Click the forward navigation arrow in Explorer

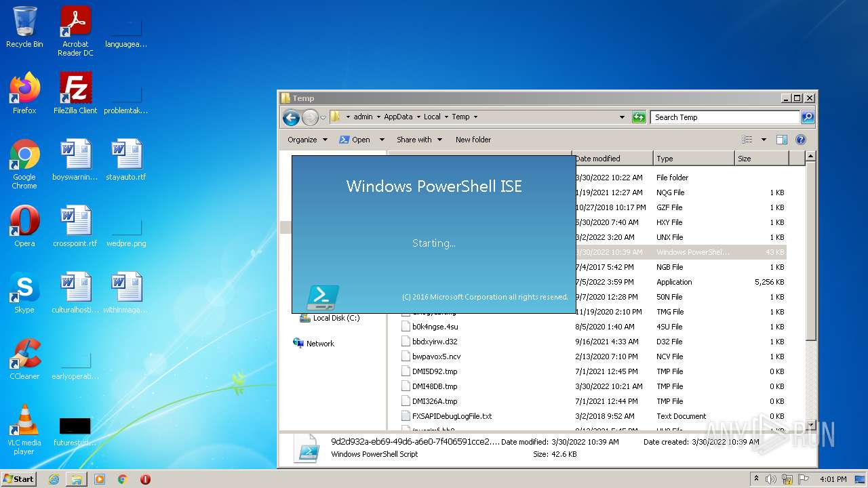[310, 117]
